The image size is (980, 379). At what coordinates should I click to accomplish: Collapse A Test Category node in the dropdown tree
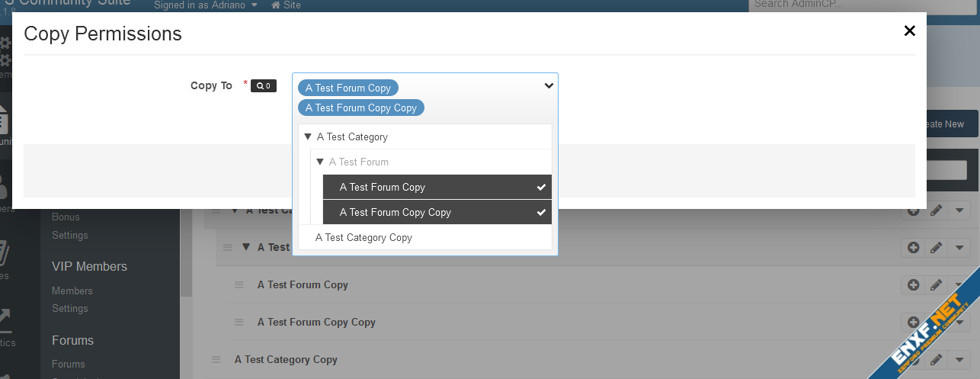pyautogui.click(x=308, y=137)
